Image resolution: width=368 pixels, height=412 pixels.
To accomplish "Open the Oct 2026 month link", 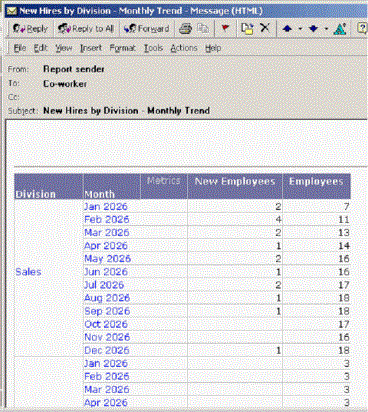I will coord(106,324).
